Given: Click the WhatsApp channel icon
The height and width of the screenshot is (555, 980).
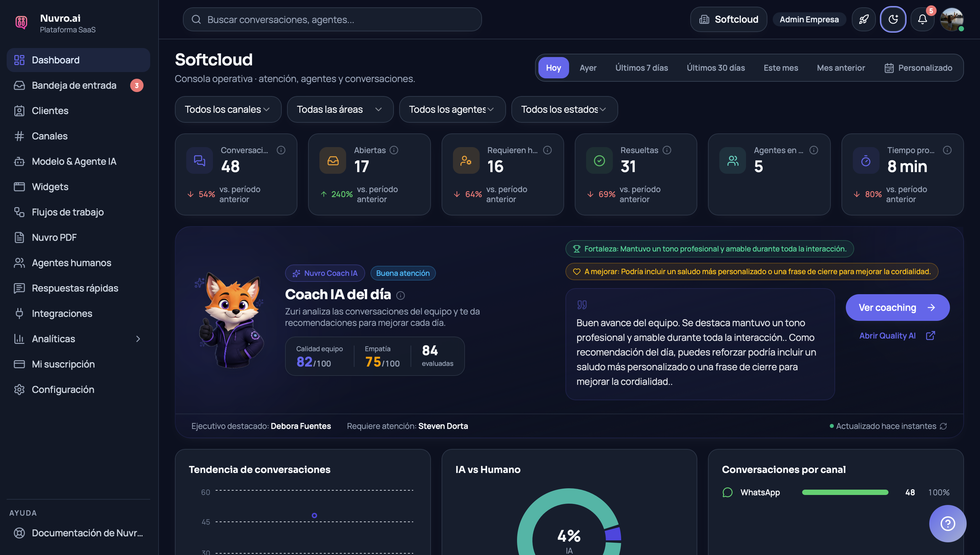Looking at the screenshot, I should pos(727,493).
